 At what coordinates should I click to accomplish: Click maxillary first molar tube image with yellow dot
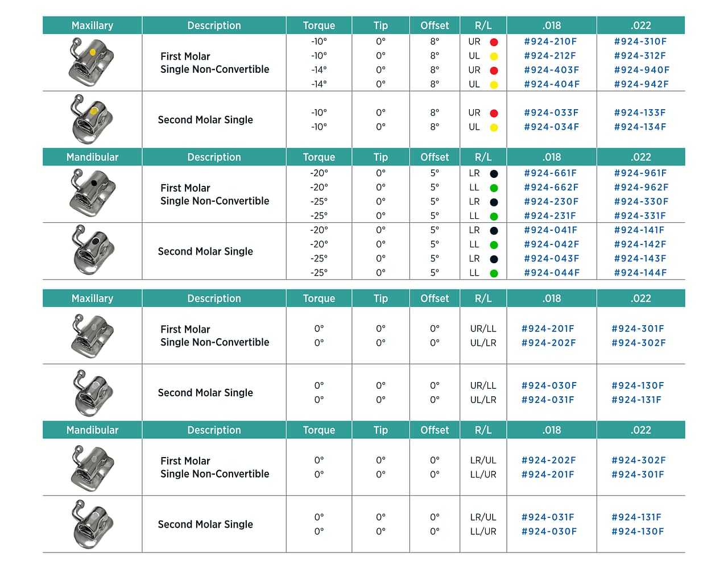pos(91,62)
